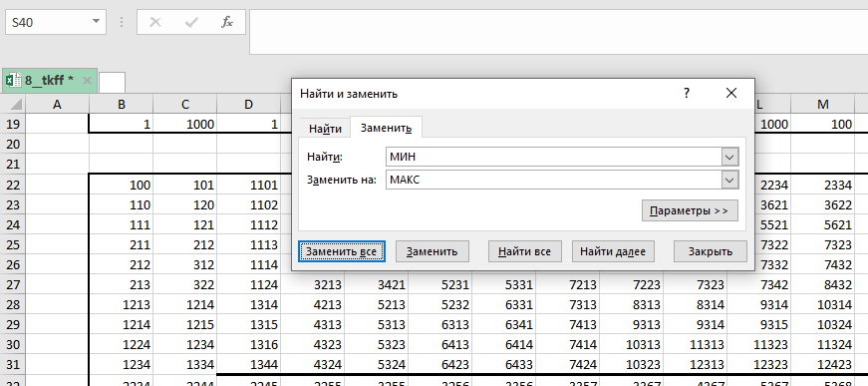Click the formula bar enter checkmark icon

(191, 22)
